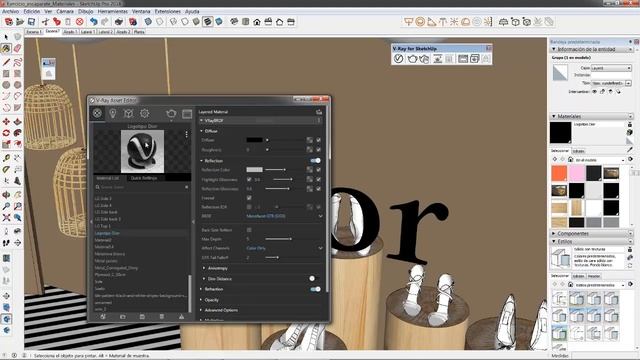Click the material preview sphere thumbnail

pos(142,151)
